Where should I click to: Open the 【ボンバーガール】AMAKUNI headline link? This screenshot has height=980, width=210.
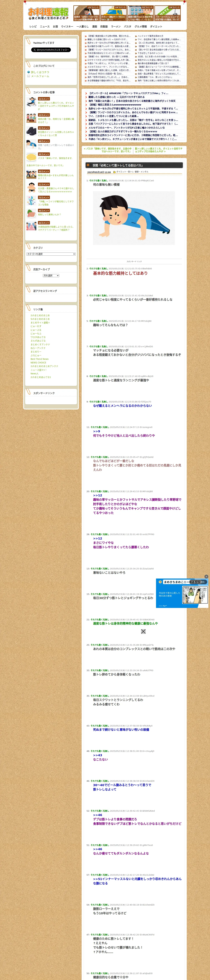128,93
